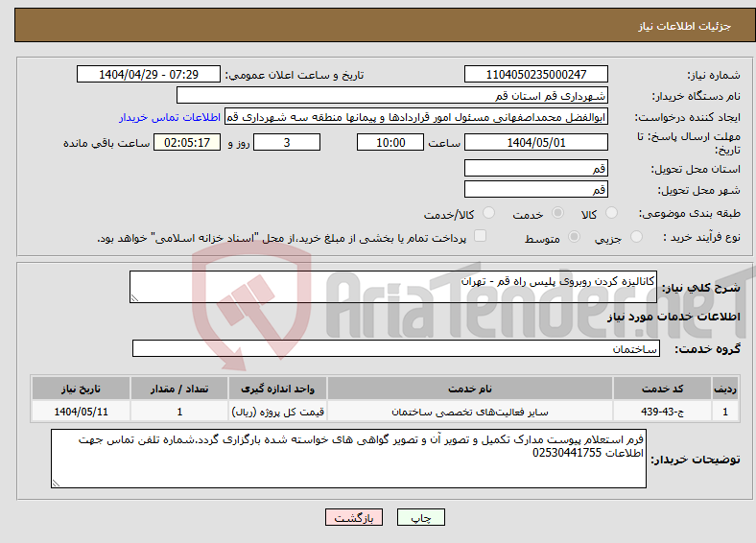Click the چاپ print button
Viewport: 756px width, 543px height.
(421, 517)
